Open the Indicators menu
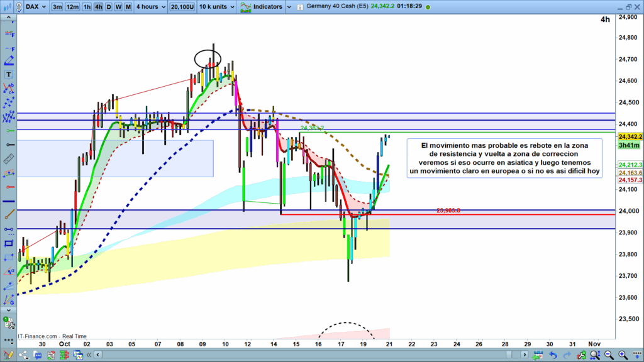 tap(267, 7)
